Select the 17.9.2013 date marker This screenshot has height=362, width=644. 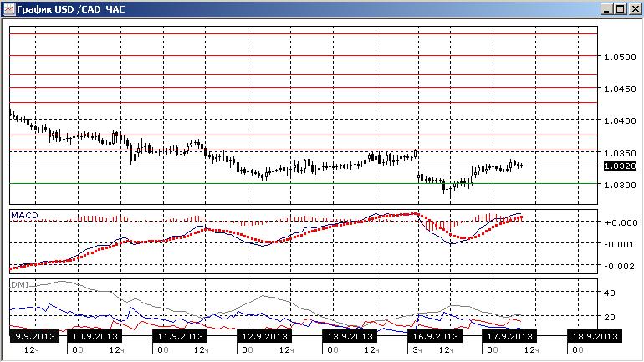click(509, 337)
